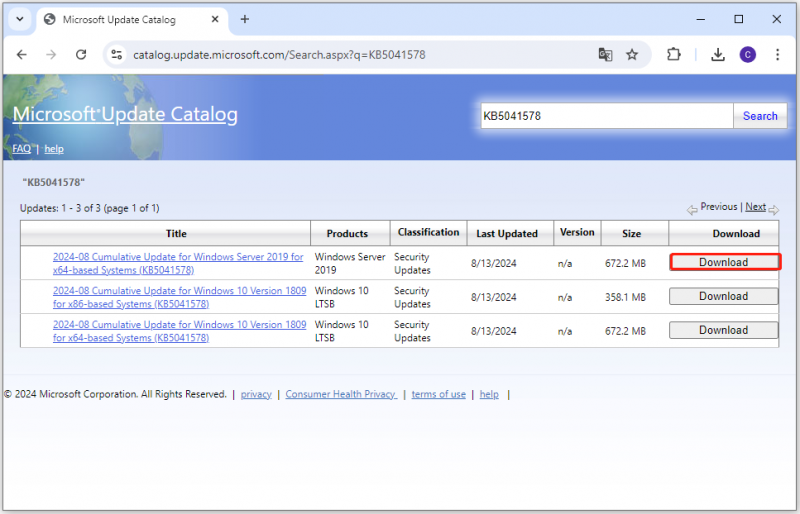Download the Windows Server 2019 update
The image size is (800, 514).
[x=723, y=262]
